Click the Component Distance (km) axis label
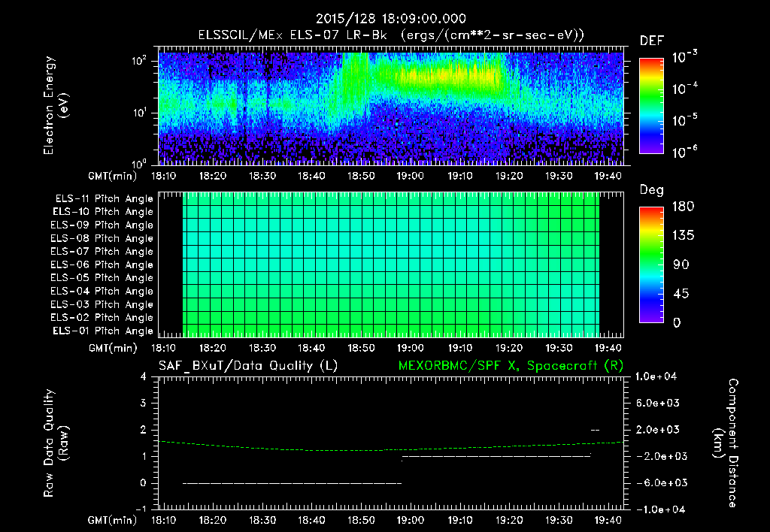This screenshot has width=770, height=532. point(726,443)
